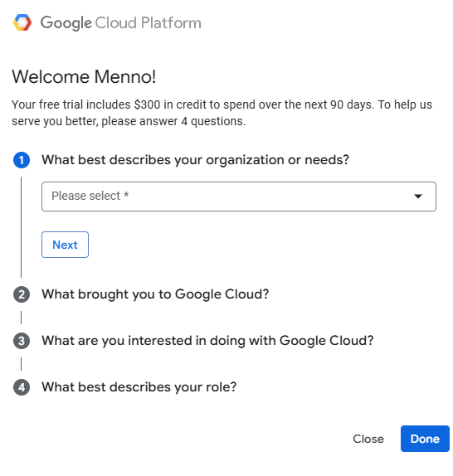Click the Welcome Menno heading
The width and height of the screenshot is (453, 476).
(x=84, y=76)
